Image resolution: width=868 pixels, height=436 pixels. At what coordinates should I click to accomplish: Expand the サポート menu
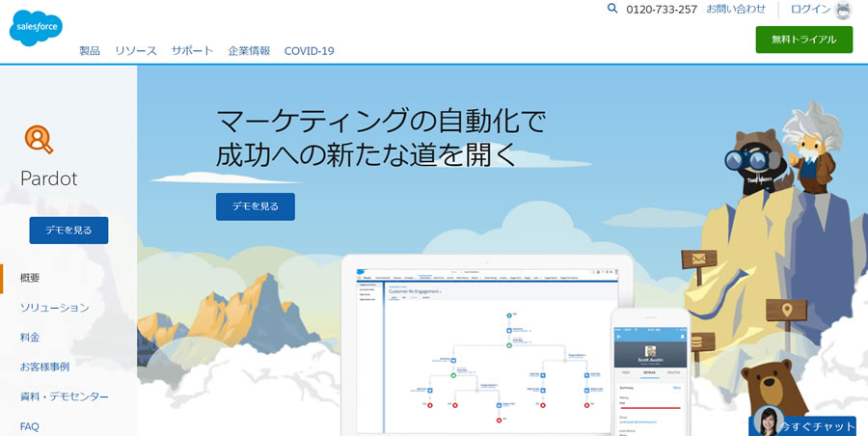tap(193, 50)
